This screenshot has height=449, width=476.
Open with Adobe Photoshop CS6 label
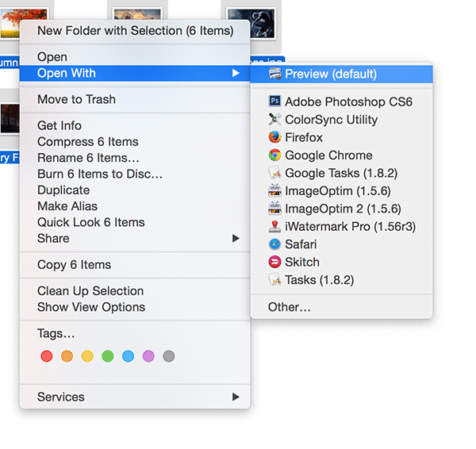click(348, 102)
